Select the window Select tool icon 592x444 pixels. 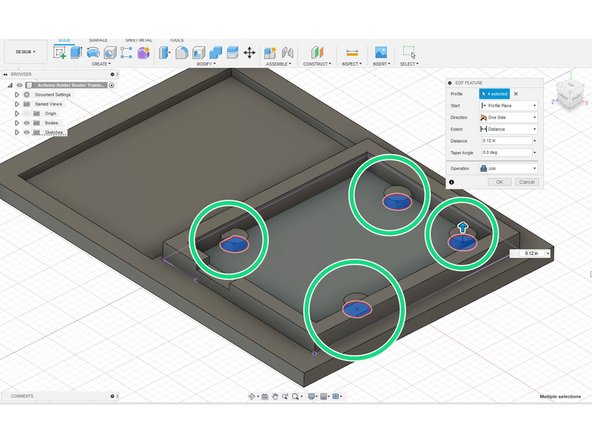coord(409,52)
